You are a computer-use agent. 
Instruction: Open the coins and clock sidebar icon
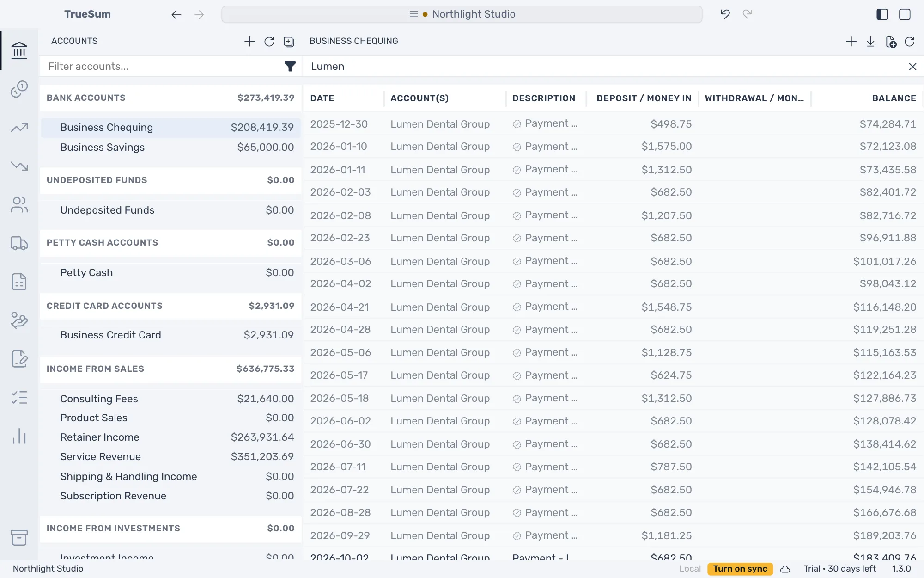(19, 89)
